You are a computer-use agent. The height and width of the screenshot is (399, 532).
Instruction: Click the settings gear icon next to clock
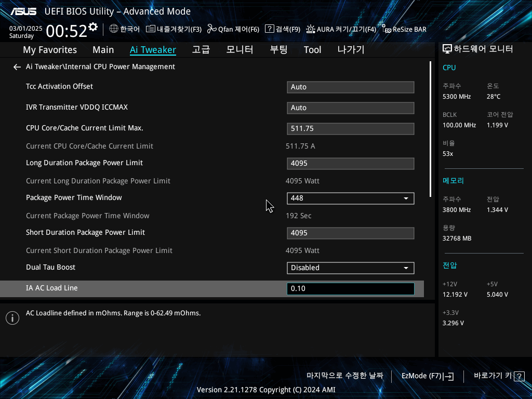tap(93, 27)
